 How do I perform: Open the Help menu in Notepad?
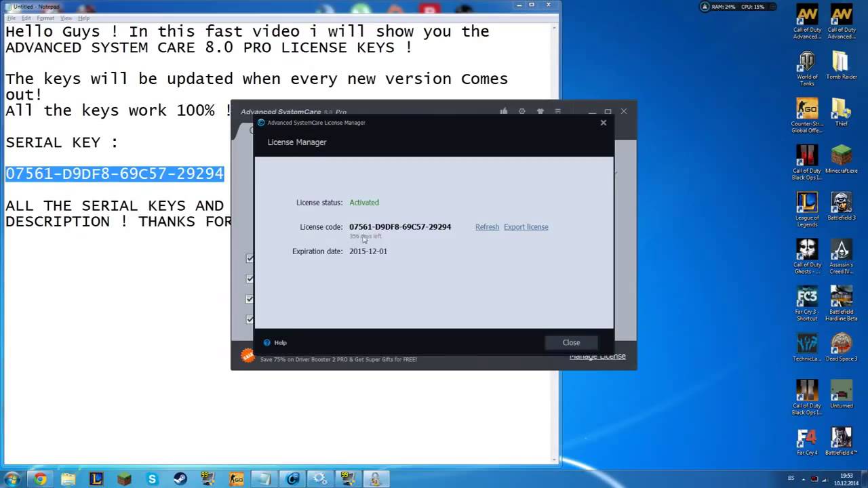pyautogui.click(x=83, y=18)
